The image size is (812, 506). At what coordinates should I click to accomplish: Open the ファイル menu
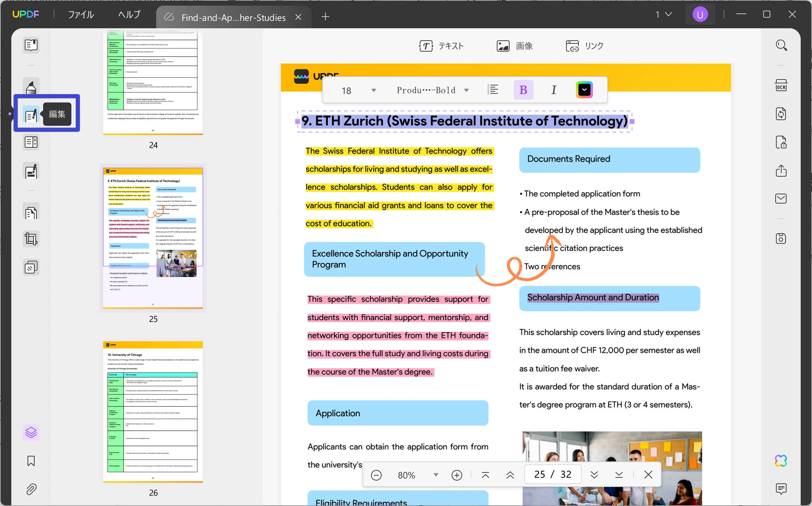81,15
